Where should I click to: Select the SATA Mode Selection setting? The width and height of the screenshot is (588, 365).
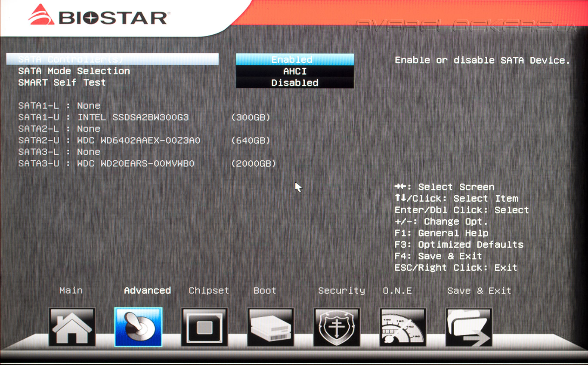(74, 71)
